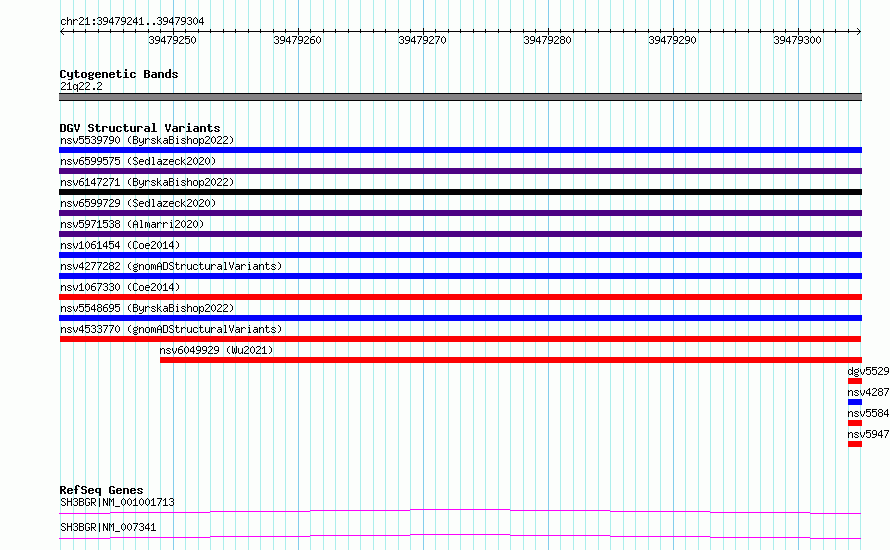This screenshot has height=550, width=890.
Task: Select the nsv6049929 (Wu2021) label
Action: [x=216, y=350]
